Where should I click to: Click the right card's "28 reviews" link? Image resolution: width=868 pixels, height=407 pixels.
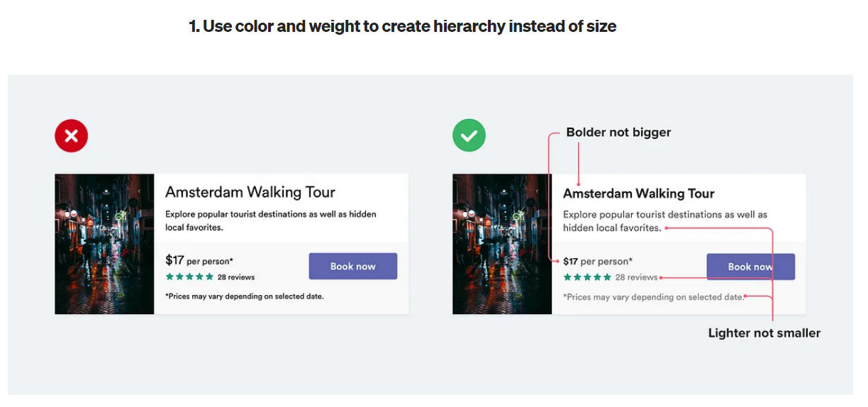click(x=636, y=277)
